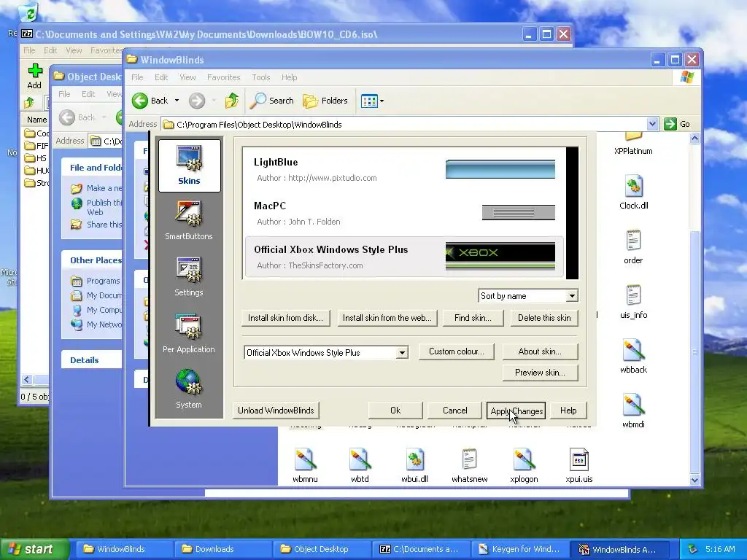Open the Views button dropdown arrow

pyautogui.click(x=382, y=101)
